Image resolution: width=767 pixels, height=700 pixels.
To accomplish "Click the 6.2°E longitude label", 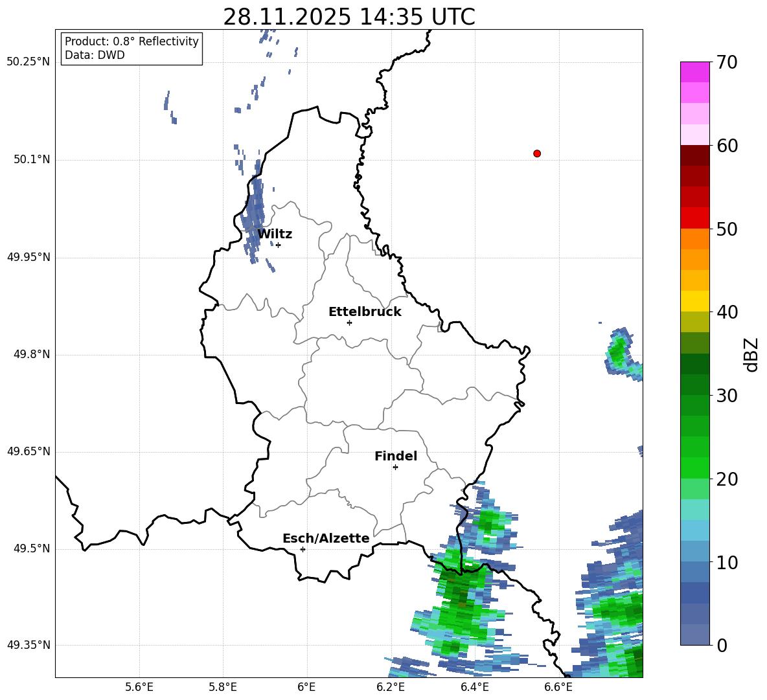I will [391, 687].
